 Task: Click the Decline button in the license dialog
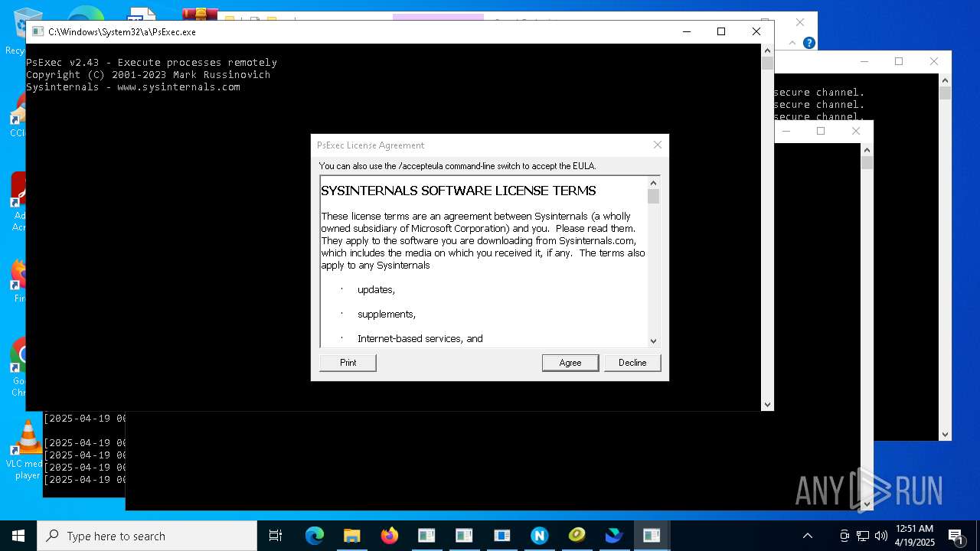[632, 363]
